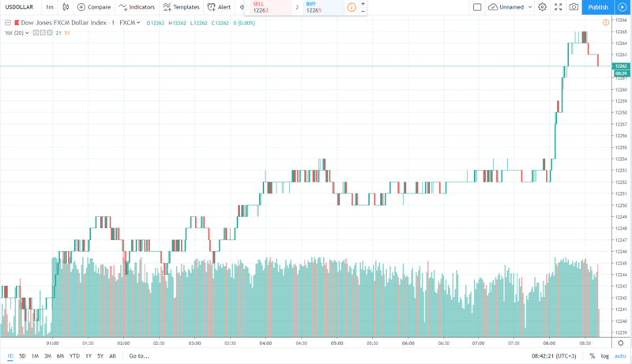Toggle fullscreen mode
Viewport: 632px width, 364px height.
(x=559, y=7)
